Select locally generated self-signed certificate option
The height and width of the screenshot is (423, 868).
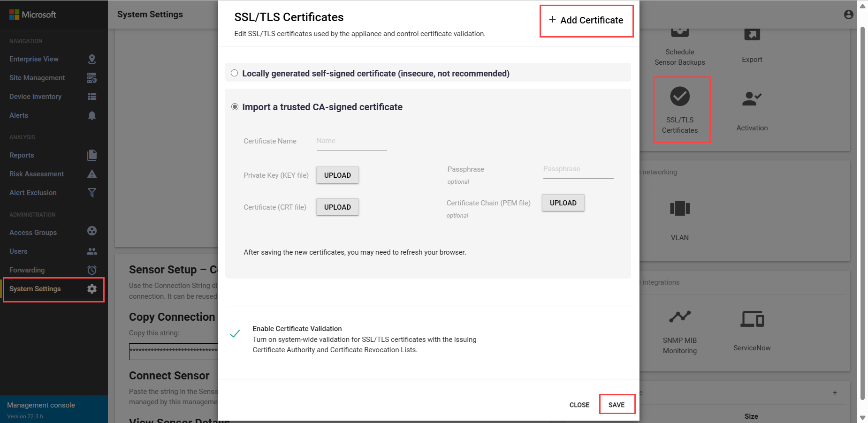(x=235, y=73)
